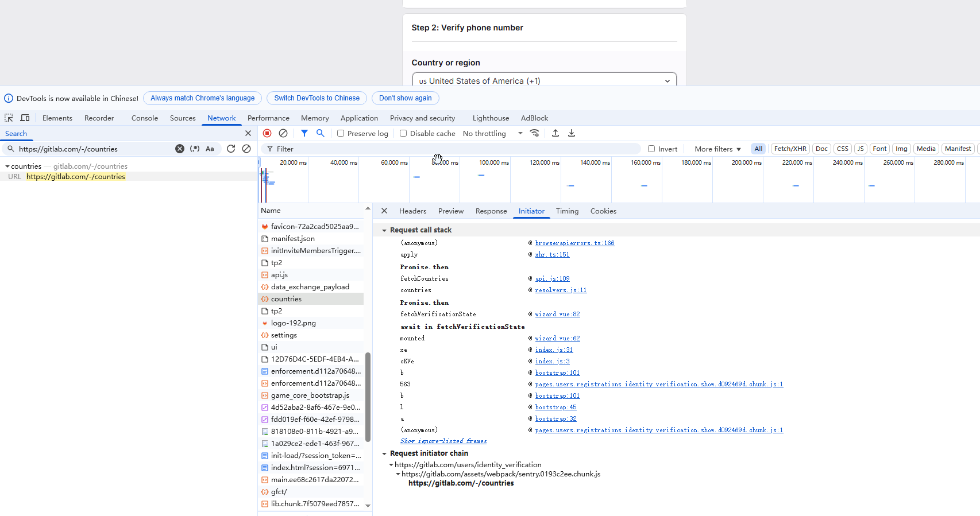
Task: Collapse the Request call stack section
Action: click(384, 230)
